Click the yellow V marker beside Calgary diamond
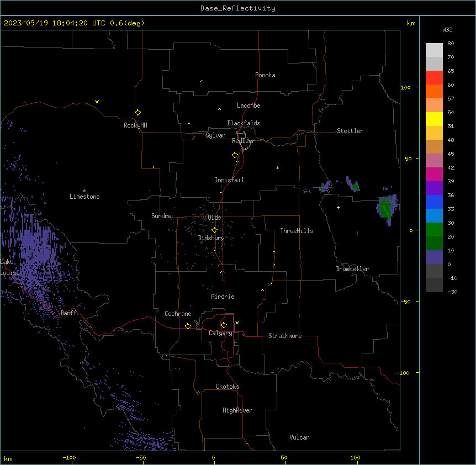This screenshot has width=476, height=465. point(237,323)
